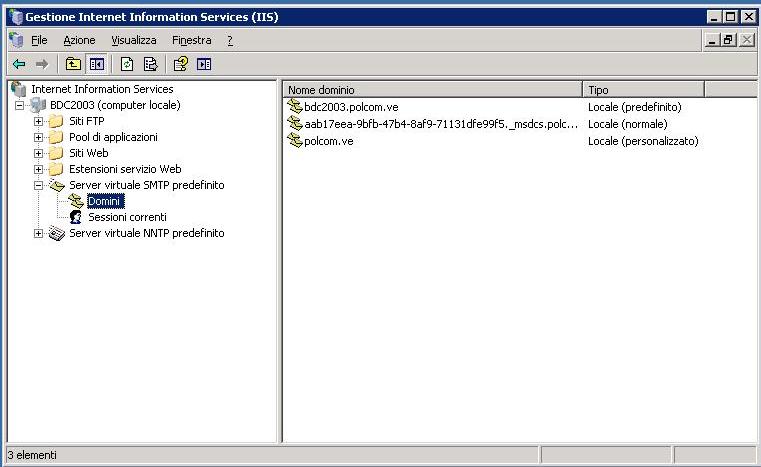Click the Locale (personalizzato) type cell
The width and height of the screenshot is (761, 467).
[x=643, y=141]
